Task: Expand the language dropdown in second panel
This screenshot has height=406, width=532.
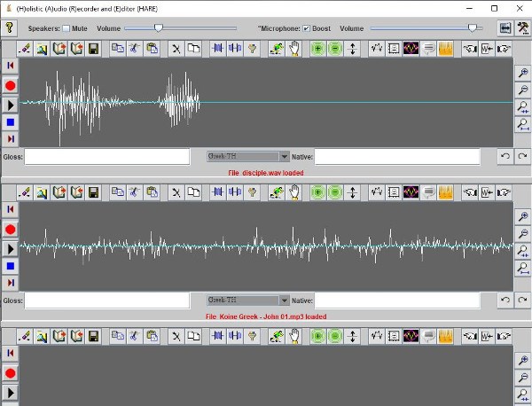Action: (285, 301)
